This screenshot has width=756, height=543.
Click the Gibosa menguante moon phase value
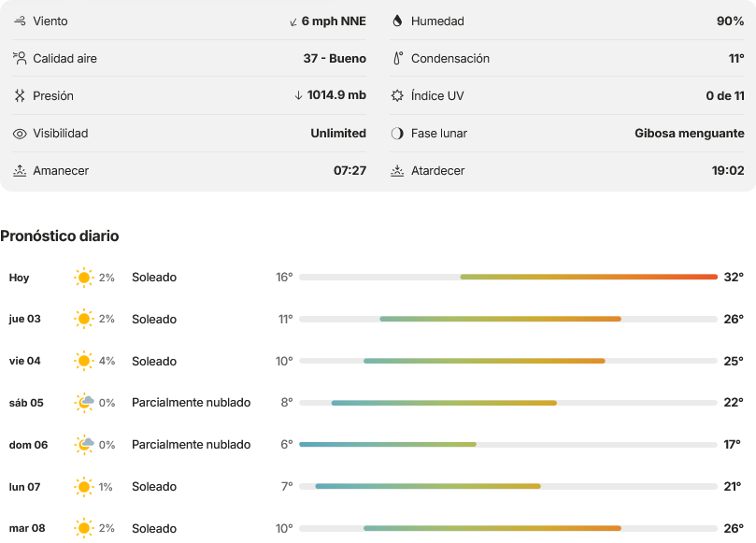pos(690,133)
